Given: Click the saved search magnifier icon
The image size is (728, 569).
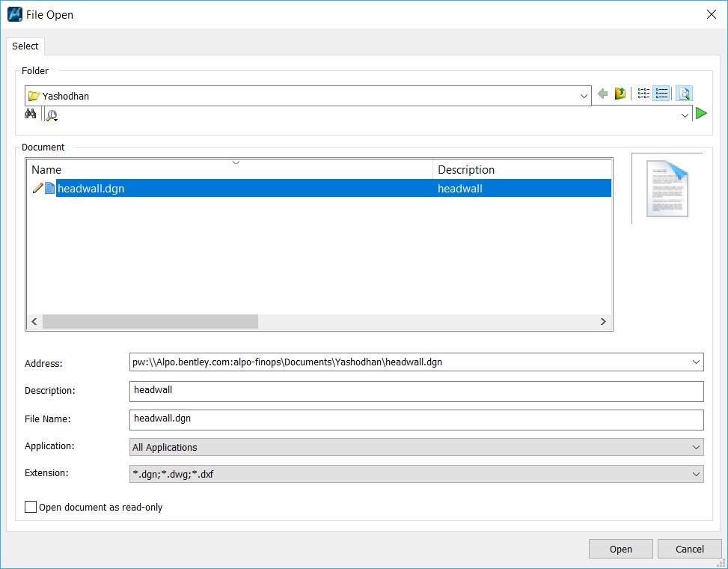Looking at the screenshot, I should 51,115.
